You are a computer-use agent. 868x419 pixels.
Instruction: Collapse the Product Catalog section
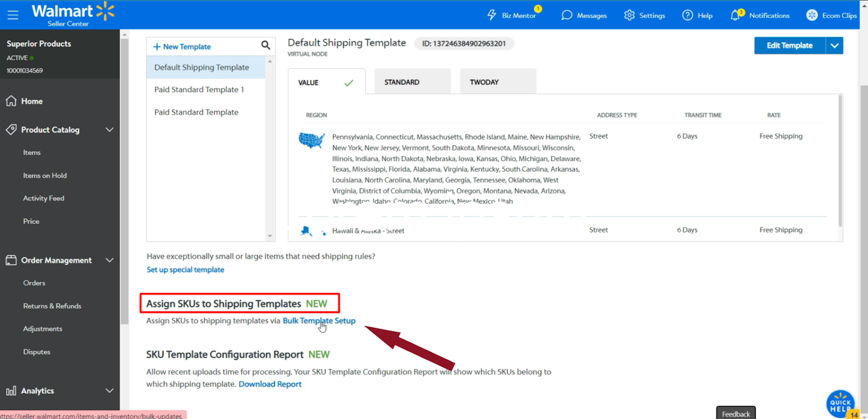pyautogui.click(x=110, y=130)
